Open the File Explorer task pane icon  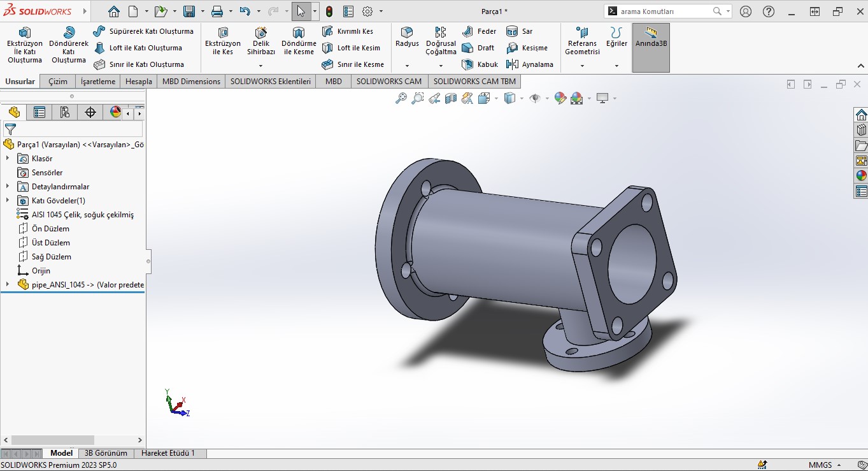point(861,146)
